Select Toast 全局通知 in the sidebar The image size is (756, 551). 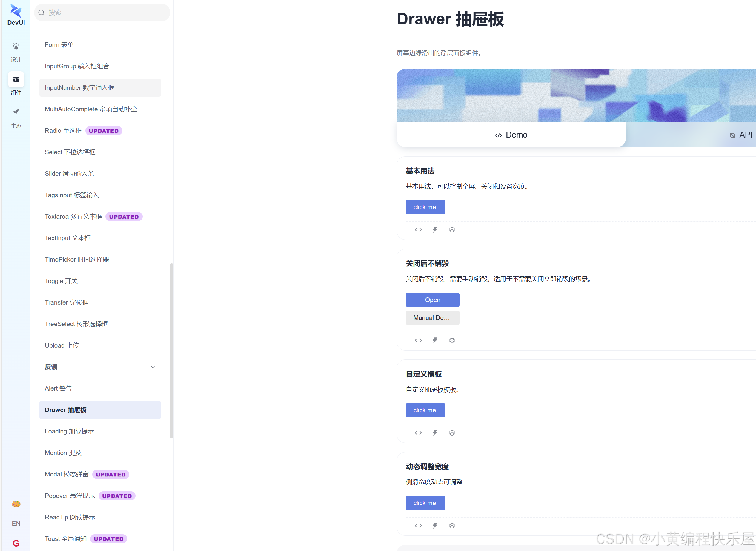pos(65,538)
